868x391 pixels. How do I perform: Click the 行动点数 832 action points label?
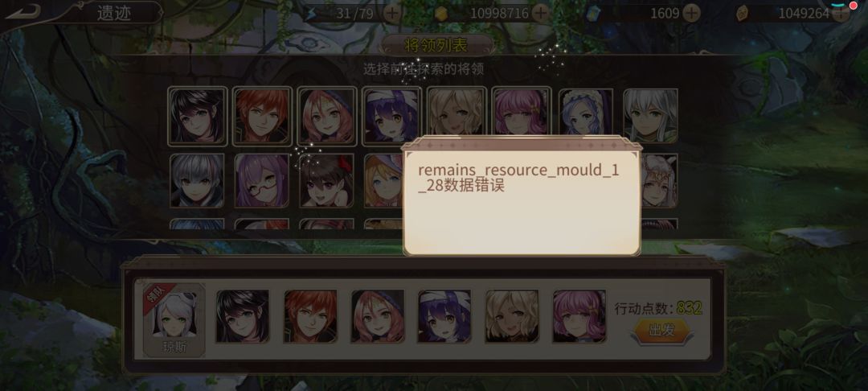tap(658, 308)
